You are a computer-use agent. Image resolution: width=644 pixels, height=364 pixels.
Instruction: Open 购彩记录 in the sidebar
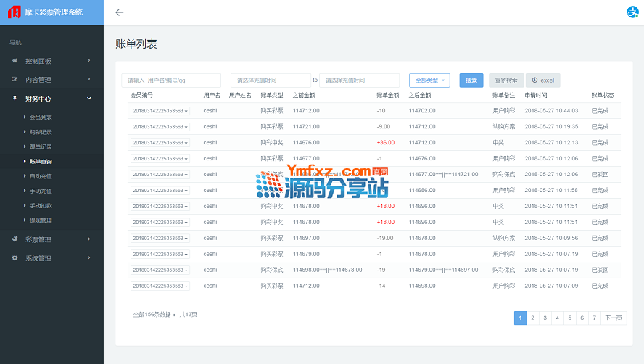click(x=41, y=132)
